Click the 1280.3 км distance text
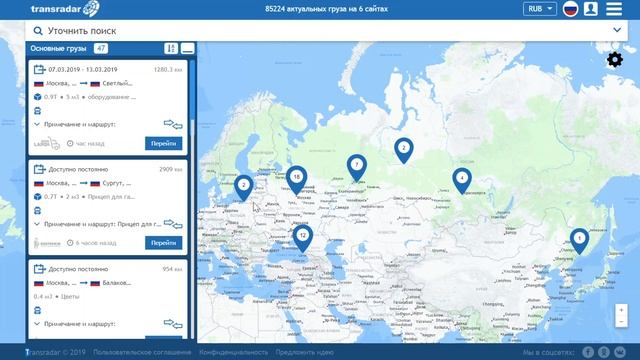This screenshot has width=640, height=360. click(168, 70)
